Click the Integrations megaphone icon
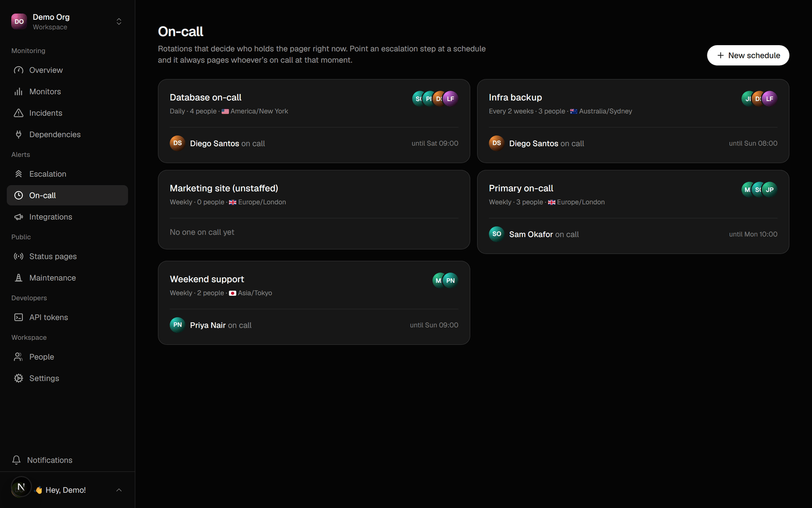The height and width of the screenshot is (508, 812). click(19, 216)
